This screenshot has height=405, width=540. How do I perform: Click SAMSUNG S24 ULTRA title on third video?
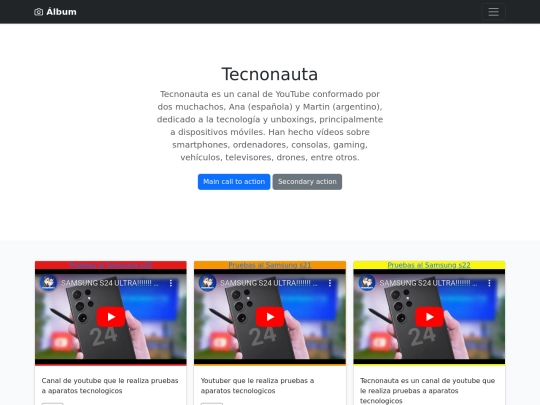(x=428, y=283)
